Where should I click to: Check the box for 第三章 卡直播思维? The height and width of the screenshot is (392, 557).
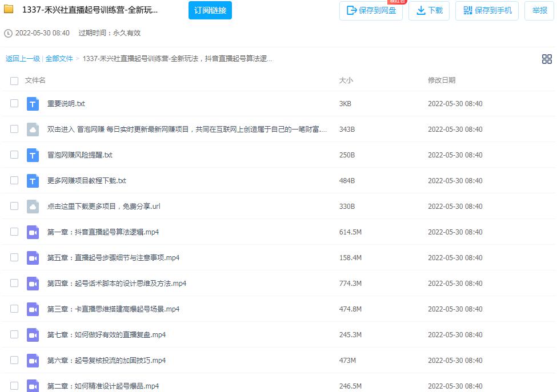14,309
